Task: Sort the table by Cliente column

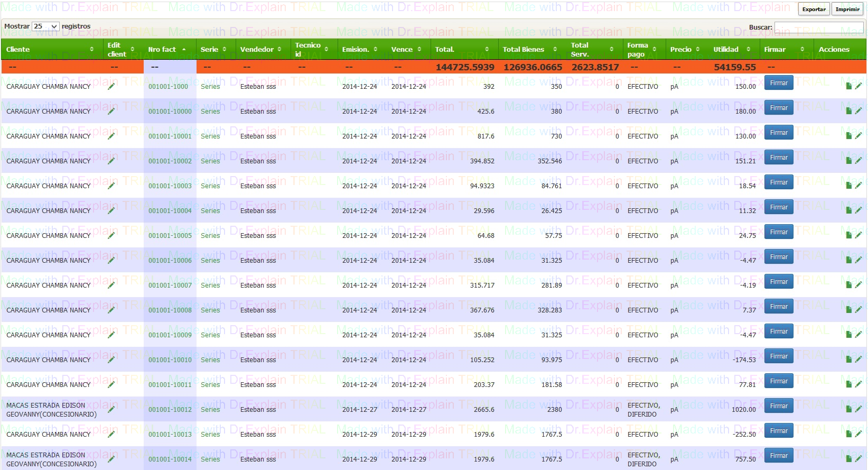Action: (50, 49)
